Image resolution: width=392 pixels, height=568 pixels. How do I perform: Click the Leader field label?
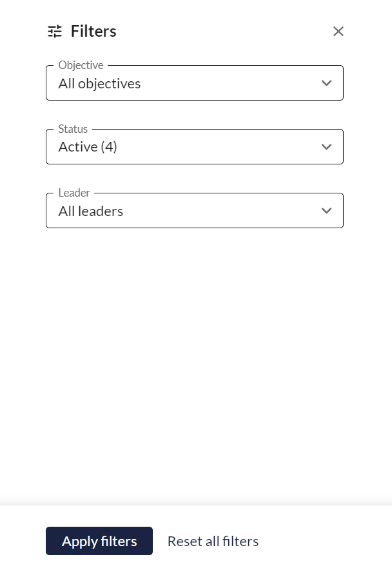(74, 193)
